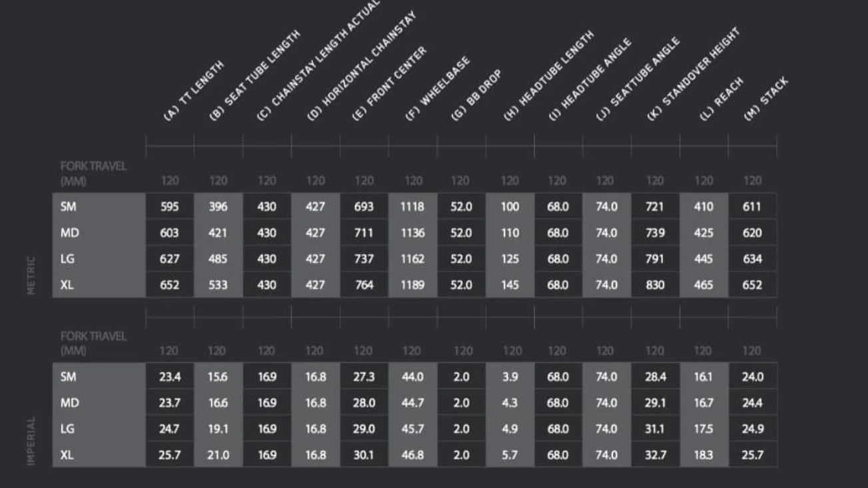Click the 1118 wheelbase value
The width and height of the screenshot is (868, 488).
pos(413,207)
